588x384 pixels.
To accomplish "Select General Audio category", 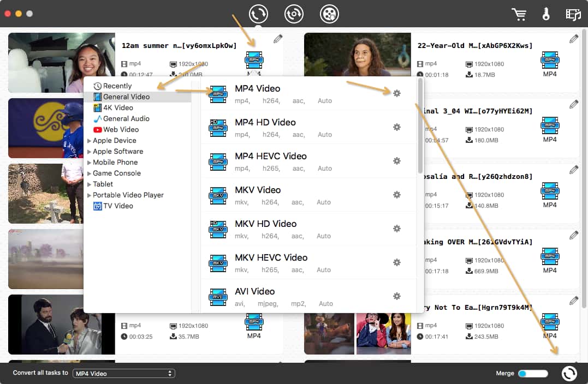I will pyautogui.click(x=126, y=118).
